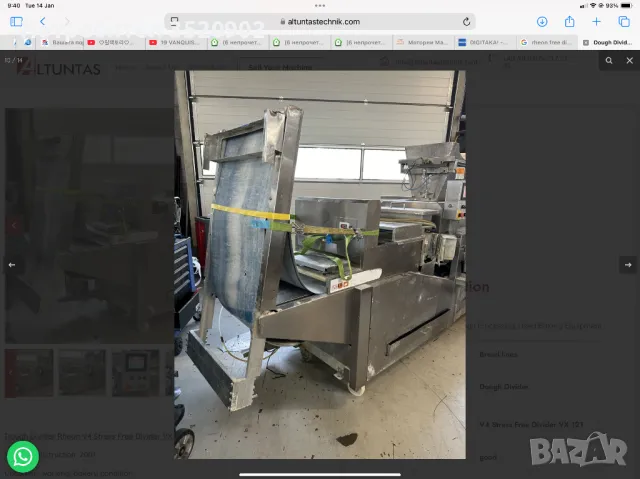Image resolution: width=640 pixels, height=479 pixels.
Task: Show the previous gallery image
Action: click(x=12, y=265)
